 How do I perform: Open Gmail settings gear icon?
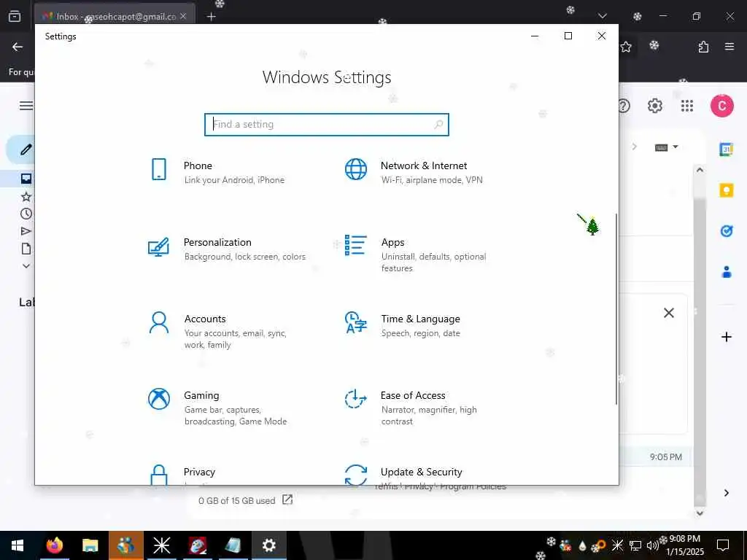tap(655, 106)
